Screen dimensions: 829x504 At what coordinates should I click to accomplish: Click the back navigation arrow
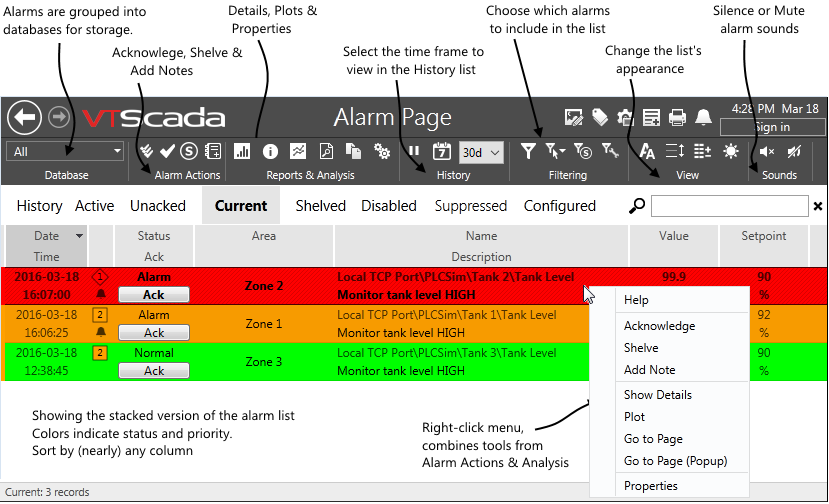click(x=24, y=117)
